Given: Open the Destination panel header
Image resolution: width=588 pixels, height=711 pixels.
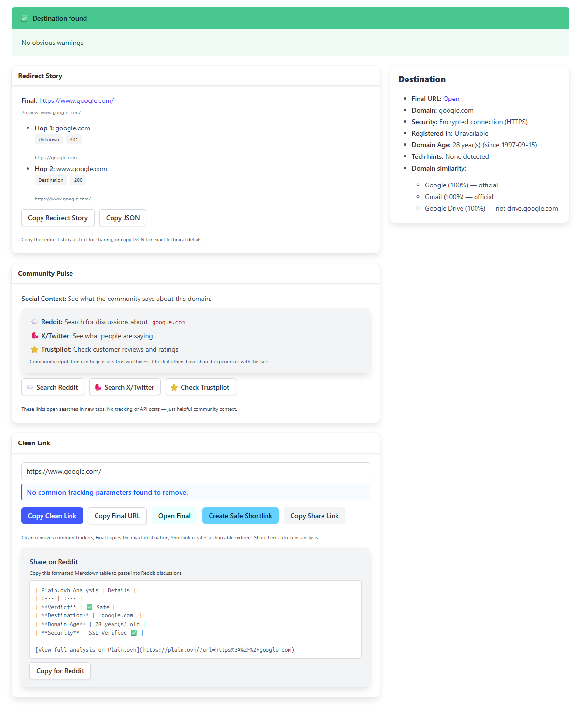Looking at the screenshot, I should (x=422, y=79).
